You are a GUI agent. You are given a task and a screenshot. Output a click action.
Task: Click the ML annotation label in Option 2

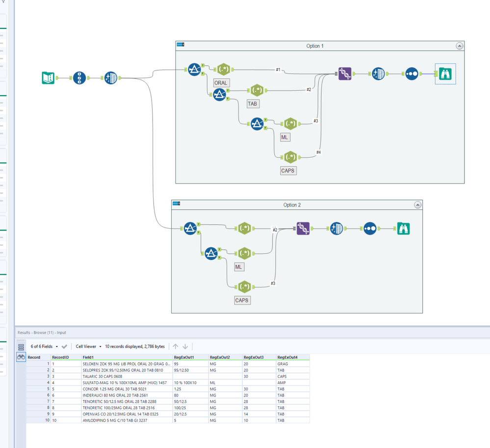pyautogui.click(x=239, y=267)
